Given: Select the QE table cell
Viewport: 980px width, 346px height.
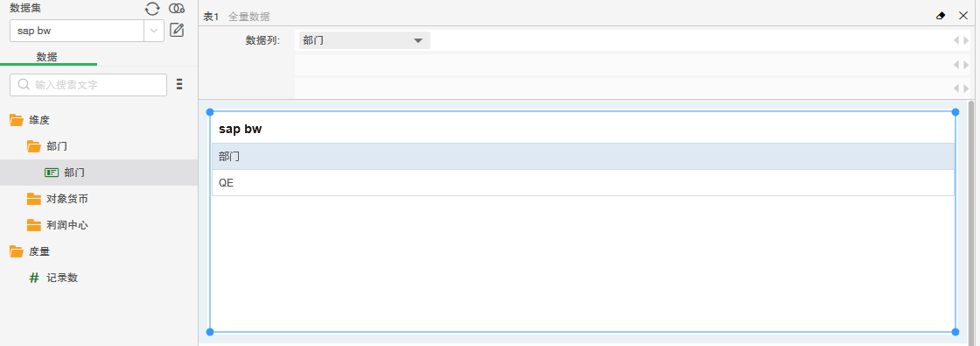Looking at the screenshot, I should click(x=583, y=183).
